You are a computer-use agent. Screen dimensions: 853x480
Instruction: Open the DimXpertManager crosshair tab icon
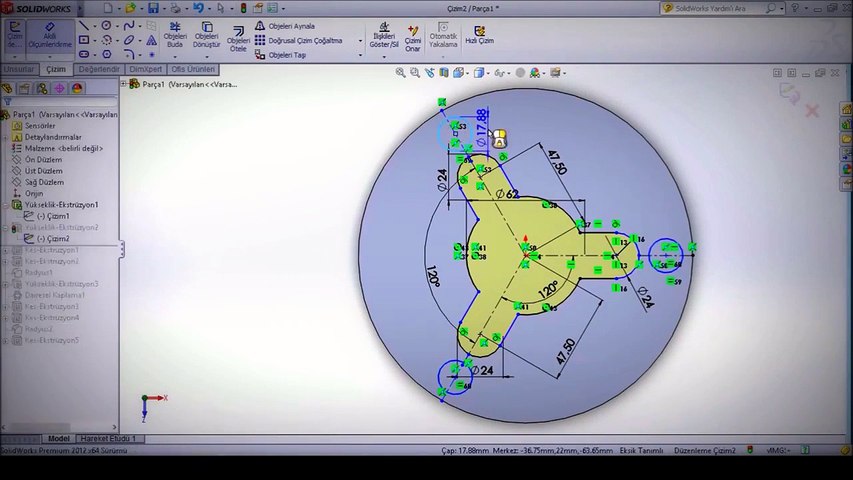click(59, 88)
